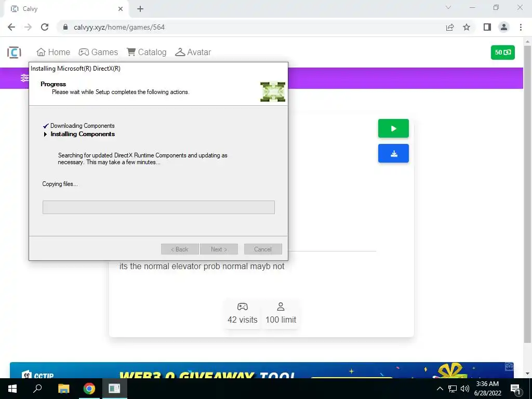532x399 pixels.
Task: Reload the current page
Action: tap(45, 27)
